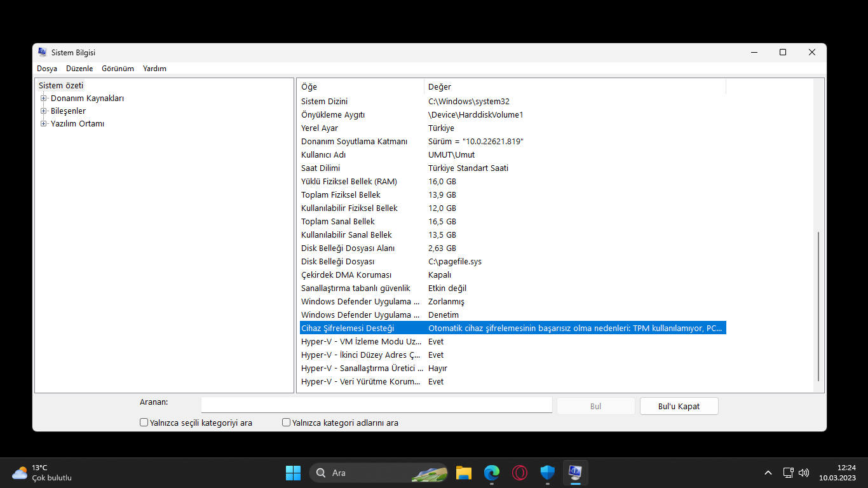The width and height of the screenshot is (868, 488).
Task: Select the Hyper-V - İkinci Düzey Adres row
Action: click(512, 355)
